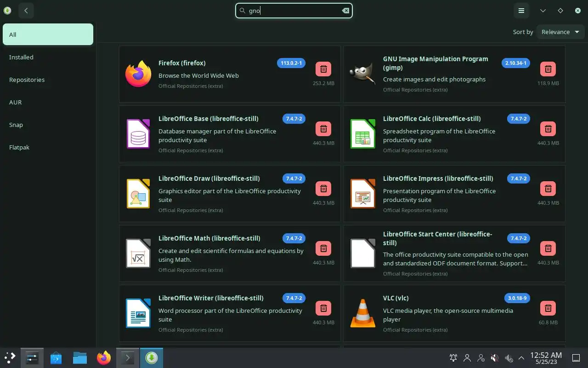
Task: Click Firefox version badge 113.0.2-1
Action: [x=291, y=63]
